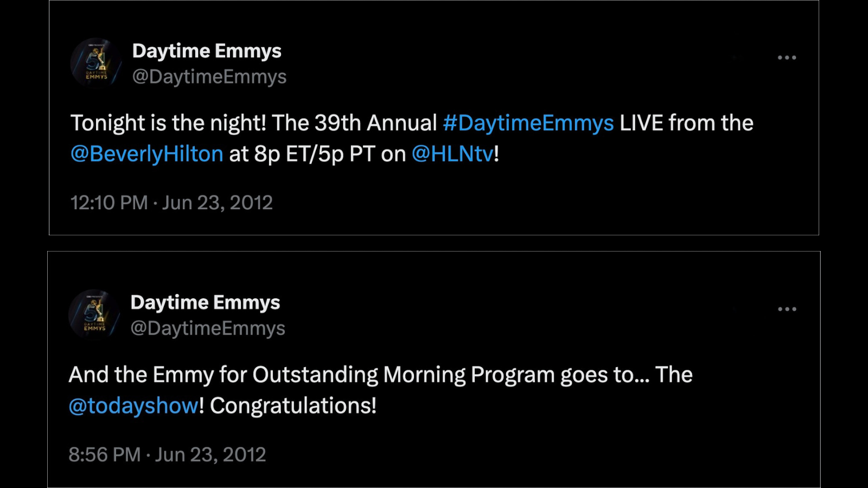Open the @HLNtv mention link

click(x=452, y=155)
